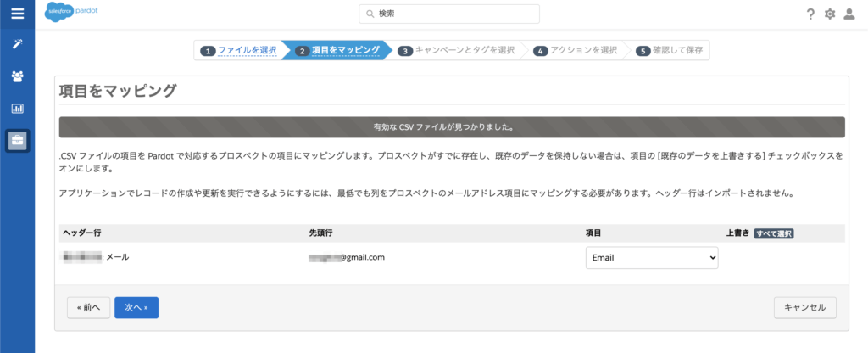Image resolution: width=868 pixels, height=353 pixels.
Task: Open the settings gear icon
Action: click(830, 14)
